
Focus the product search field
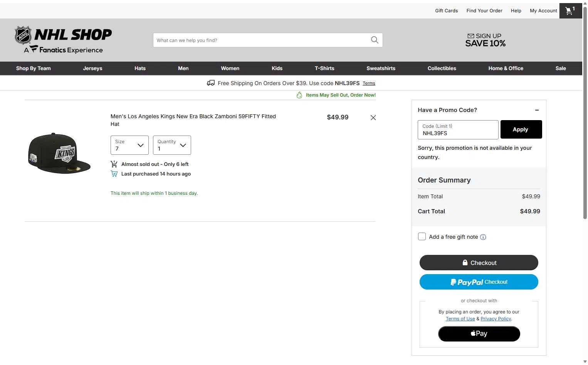(262, 40)
